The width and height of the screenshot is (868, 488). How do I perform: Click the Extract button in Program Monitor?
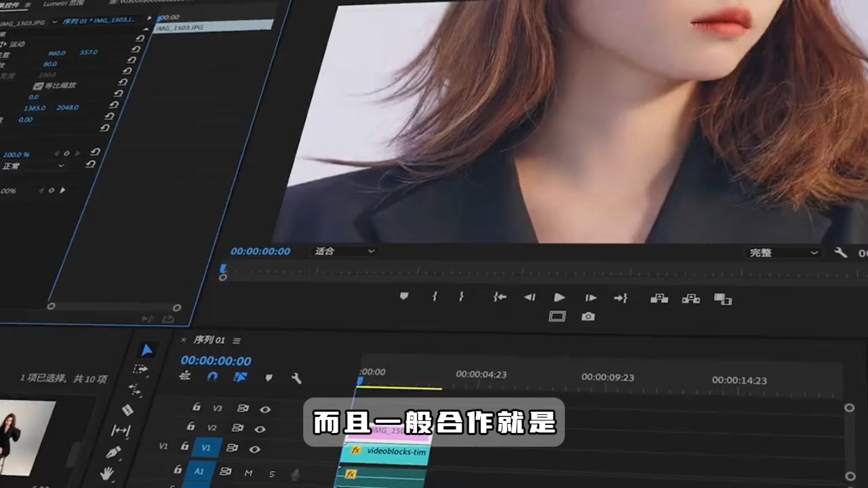[x=691, y=298]
